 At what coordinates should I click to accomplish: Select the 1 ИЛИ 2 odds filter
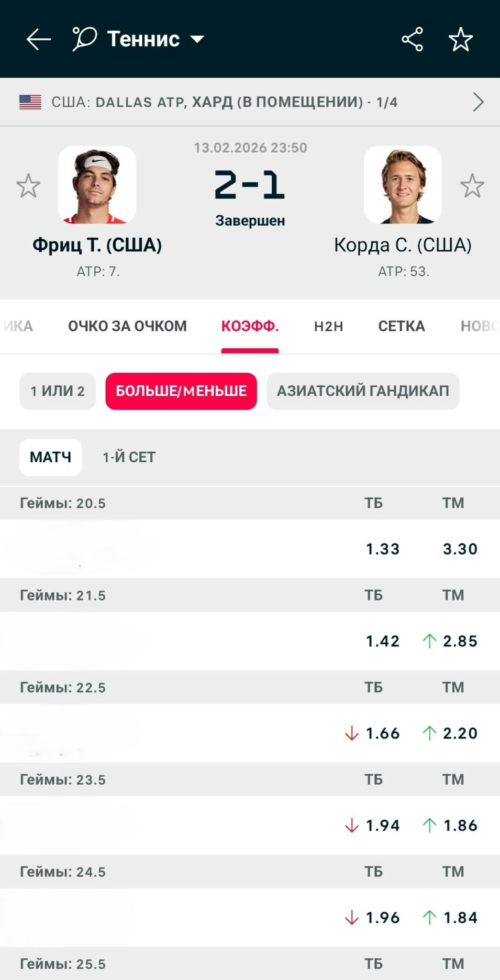tap(57, 391)
